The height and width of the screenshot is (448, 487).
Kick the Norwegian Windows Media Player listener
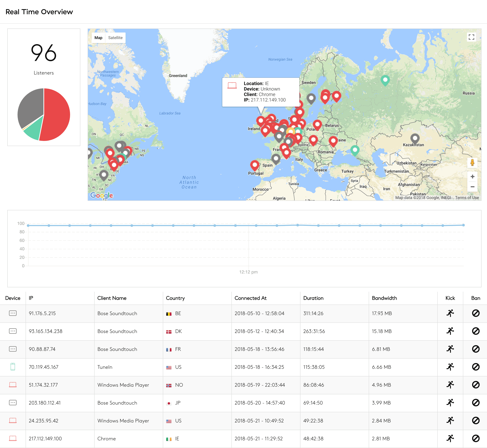point(450,385)
